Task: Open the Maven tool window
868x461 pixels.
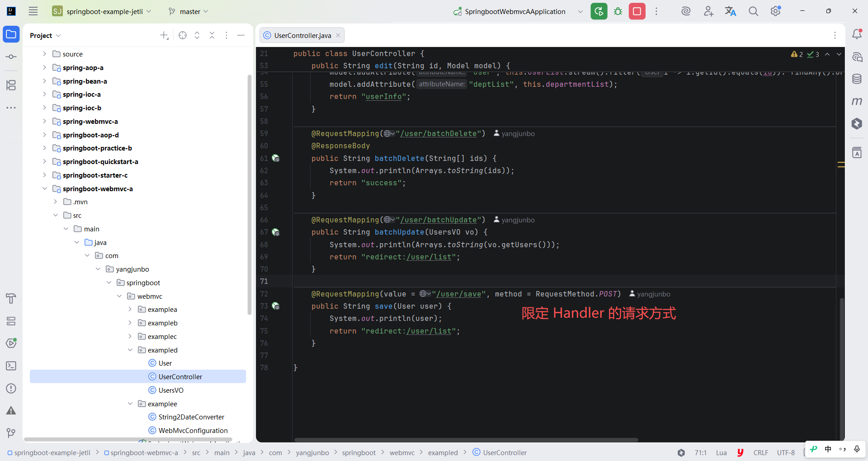Action: pyautogui.click(x=857, y=101)
